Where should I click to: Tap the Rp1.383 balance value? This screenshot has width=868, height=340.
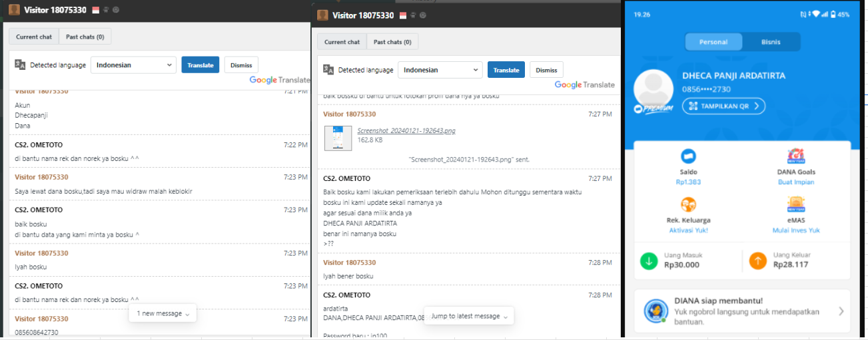click(688, 182)
